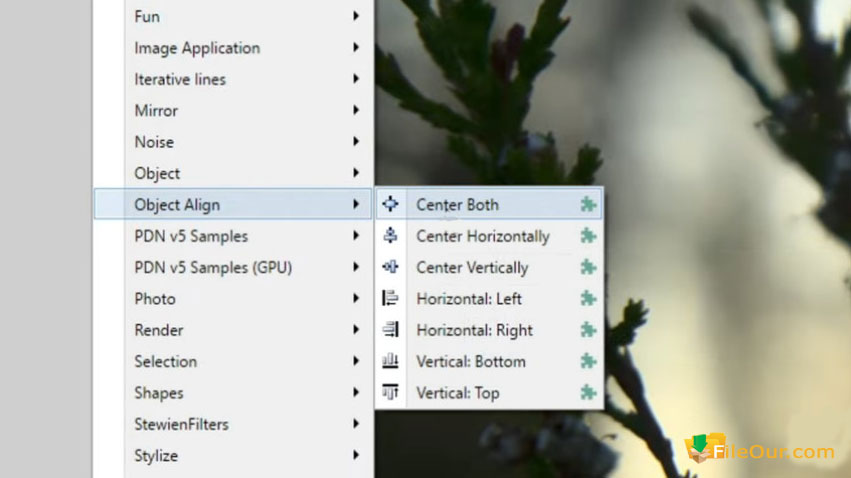Open the Stylize submenu
Viewport: 851px width, 478px height.
(233, 455)
